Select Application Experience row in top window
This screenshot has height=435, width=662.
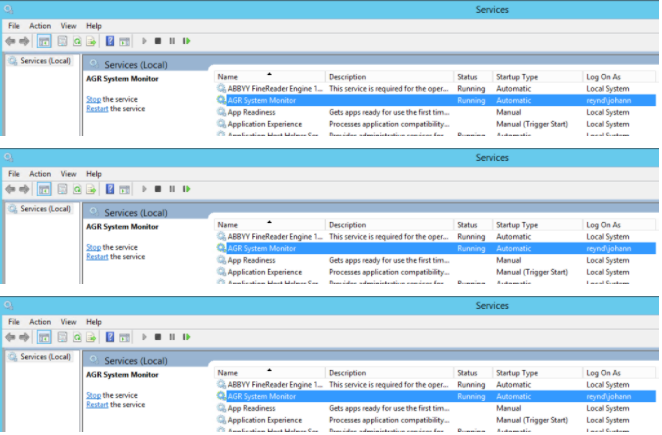tap(435, 124)
